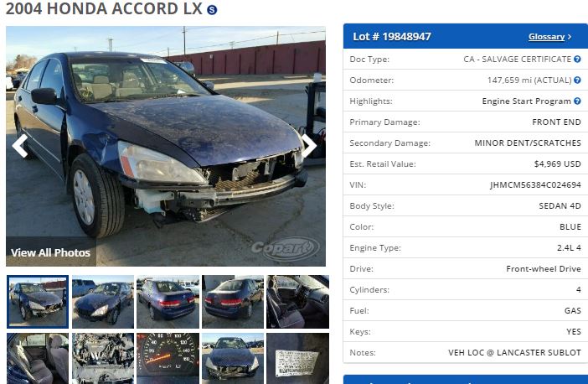588x384 pixels.
Task: Select the engine bay thumbnail
Action: pyautogui.click(x=103, y=359)
